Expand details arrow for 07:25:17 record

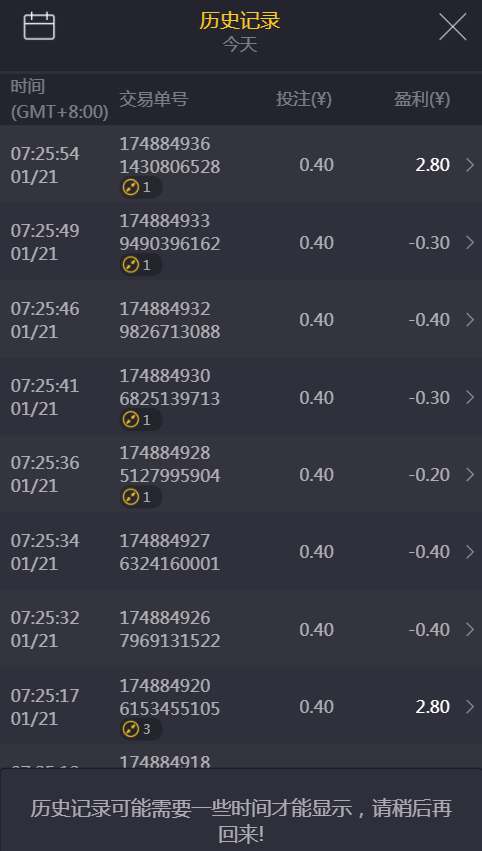coord(470,707)
